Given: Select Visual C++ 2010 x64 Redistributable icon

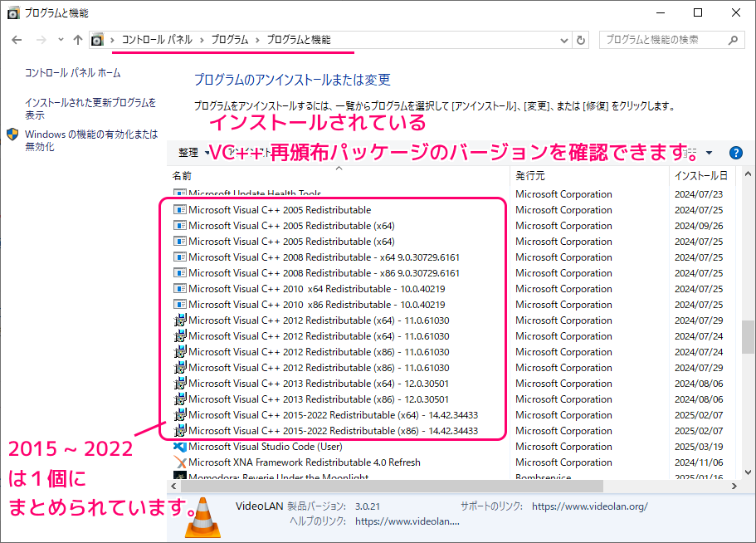Looking at the screenshot, I should [x=180, y=289].
